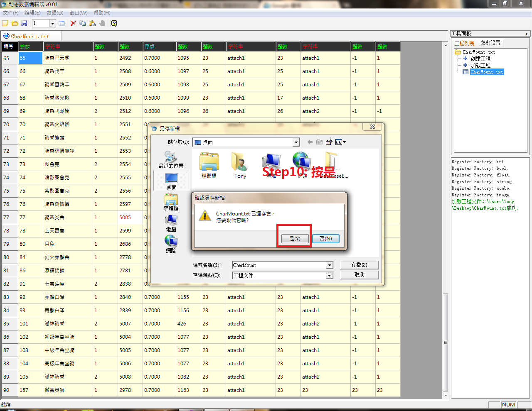This screenshot has height=411, width=532.
Task: Click the Create new folder icon
Action: [329, 142]
